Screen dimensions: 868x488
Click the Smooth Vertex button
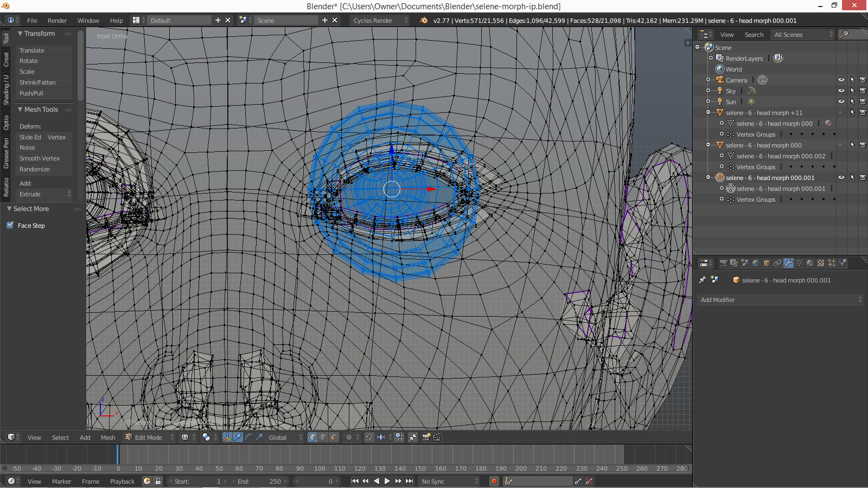pyautogui.click(x=44, y=158)
